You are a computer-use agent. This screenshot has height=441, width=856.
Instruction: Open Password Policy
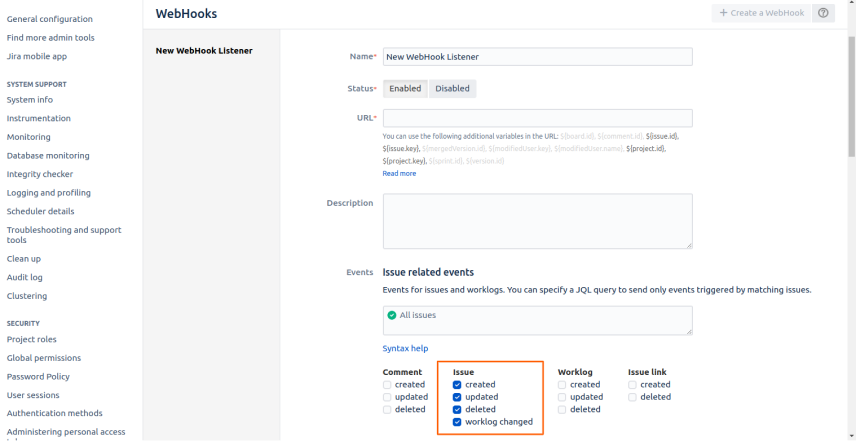[38, 377]
